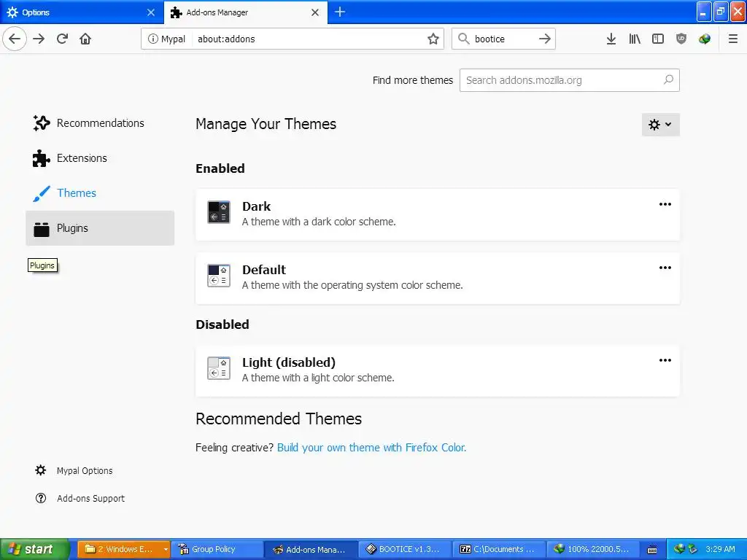Switch to the 100% 22000.5 taskbar window
The width and height of the screenshot is (747, 560).
point(592,549)
